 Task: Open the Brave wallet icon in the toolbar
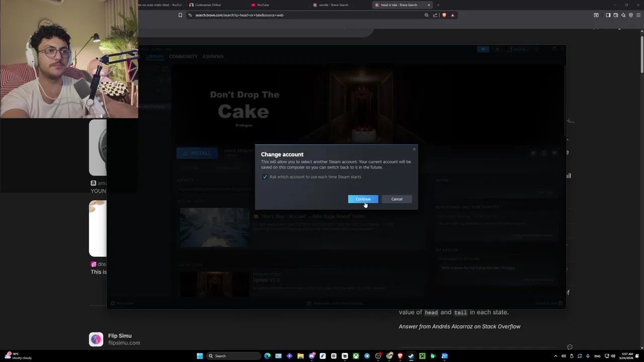pos(616,15)
